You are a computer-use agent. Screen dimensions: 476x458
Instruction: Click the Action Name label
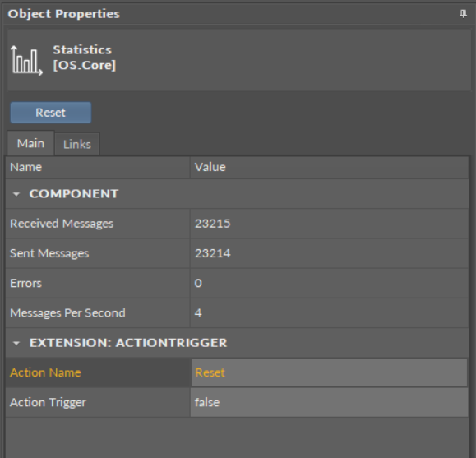pos(45,372)
